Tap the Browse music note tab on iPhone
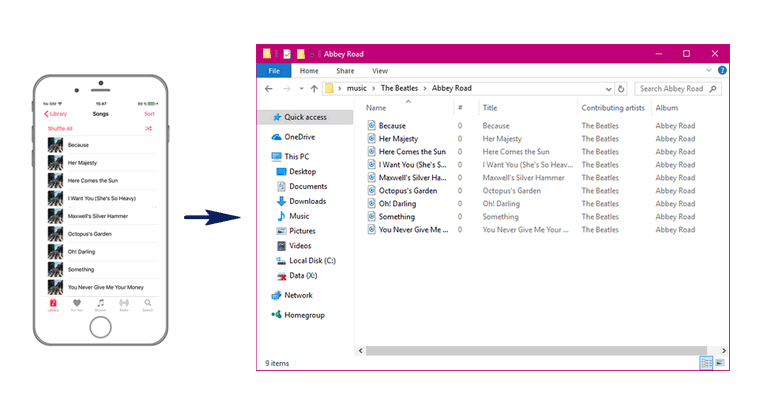This screenshot has width=760, height=413. [100, 304]
